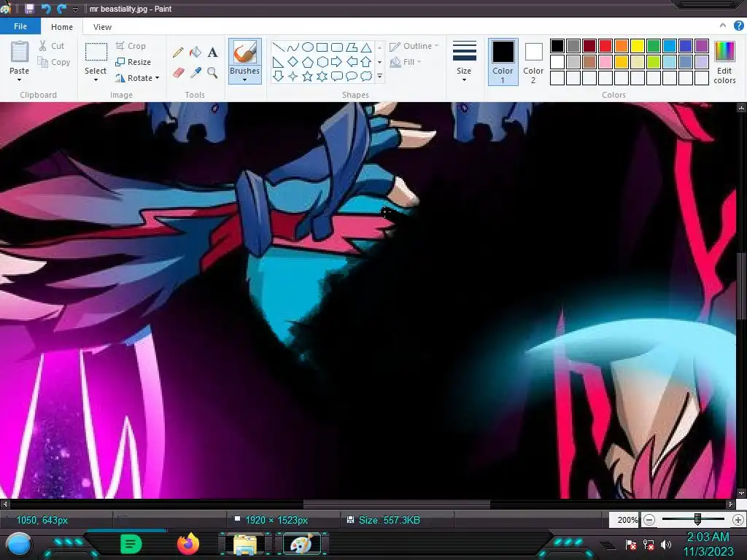747x560 pixels.
Task: Activate the Eraser tool
Action: [178, 72]
